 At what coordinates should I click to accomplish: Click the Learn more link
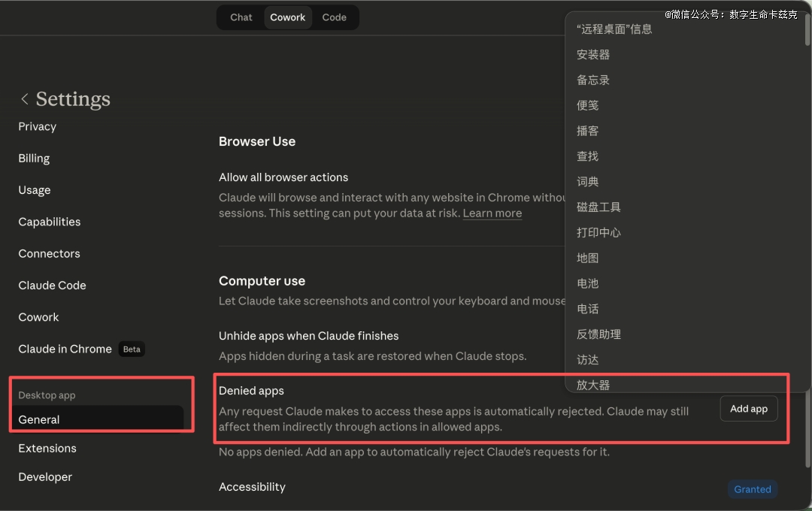coord(492,213)
